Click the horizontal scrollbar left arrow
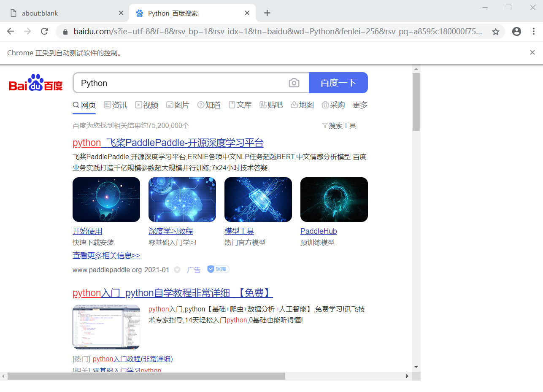The width and height of the screenshot is (543, 392). coord(4,376)
